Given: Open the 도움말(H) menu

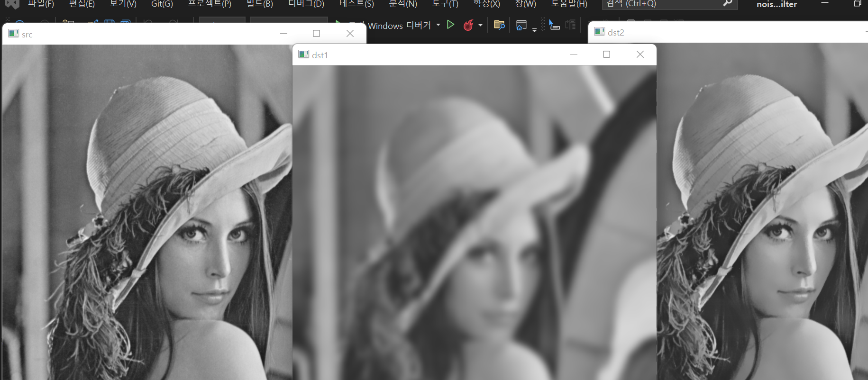Looking at the screenshot, I should (569, 4).
